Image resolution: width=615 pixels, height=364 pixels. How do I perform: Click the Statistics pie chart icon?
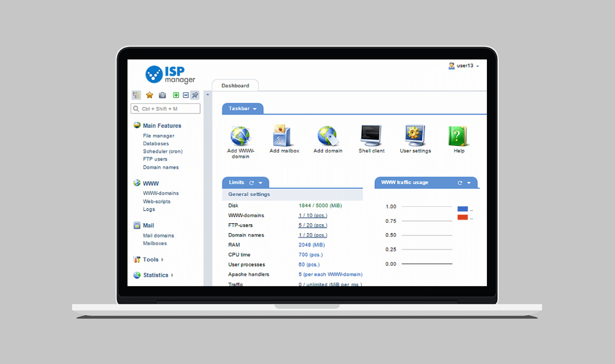[137, 275]
